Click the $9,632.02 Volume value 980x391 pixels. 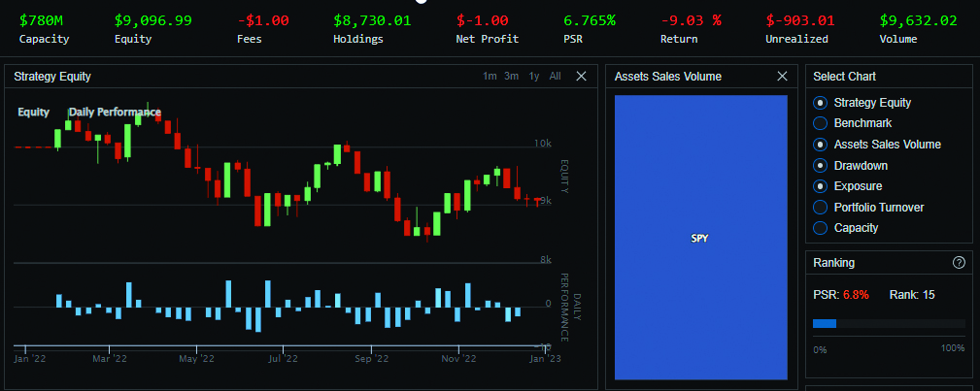click(918, 20)
